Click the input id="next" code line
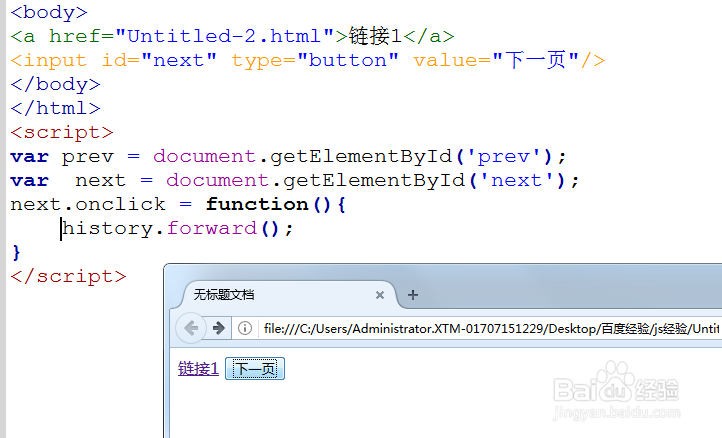The width and height of the screenshot is (722, 438). [308, 60]
